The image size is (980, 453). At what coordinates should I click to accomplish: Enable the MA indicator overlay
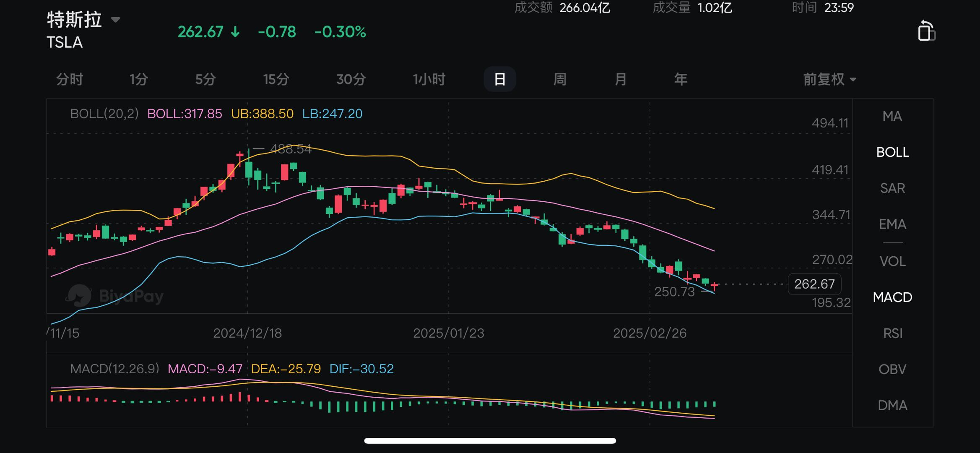[x=892, y=116]
